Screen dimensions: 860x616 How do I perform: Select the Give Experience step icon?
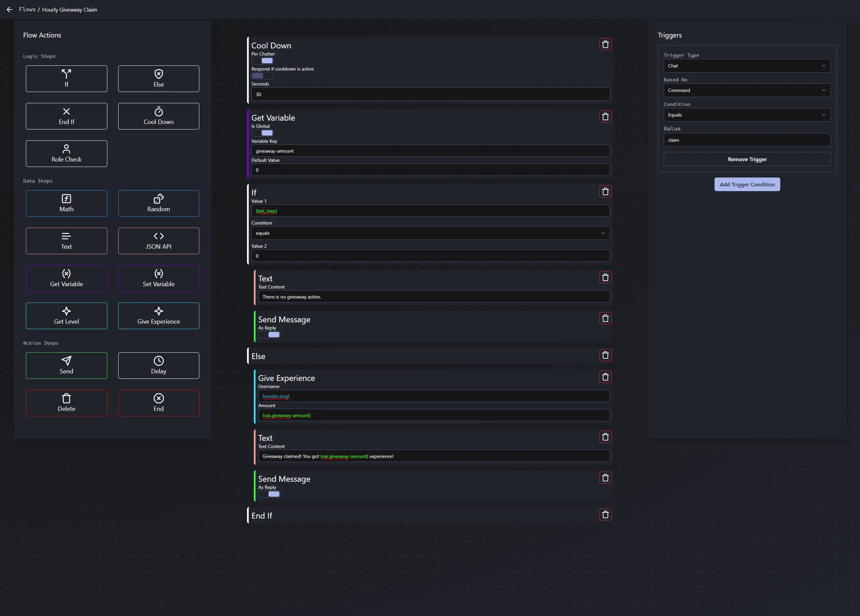[x=158, y=311]
